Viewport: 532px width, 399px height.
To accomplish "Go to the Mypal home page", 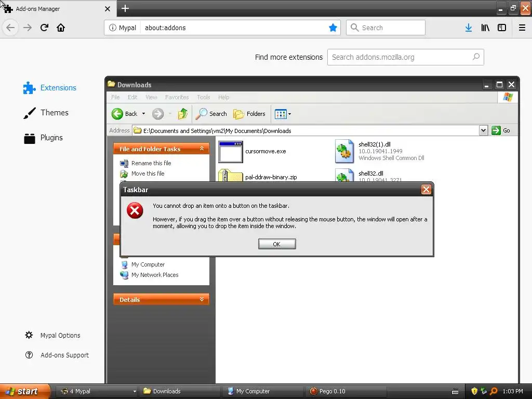I will pos(61,28).
